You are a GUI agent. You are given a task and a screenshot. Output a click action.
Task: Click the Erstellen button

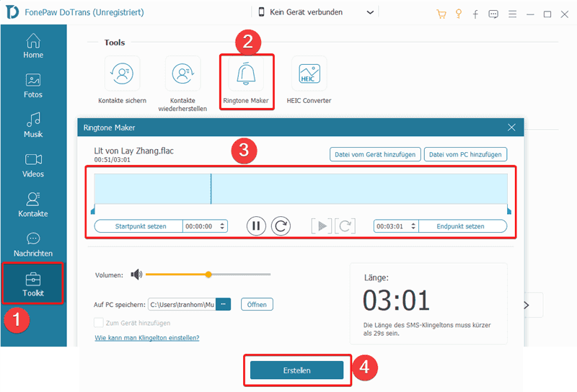coord(296,370)
